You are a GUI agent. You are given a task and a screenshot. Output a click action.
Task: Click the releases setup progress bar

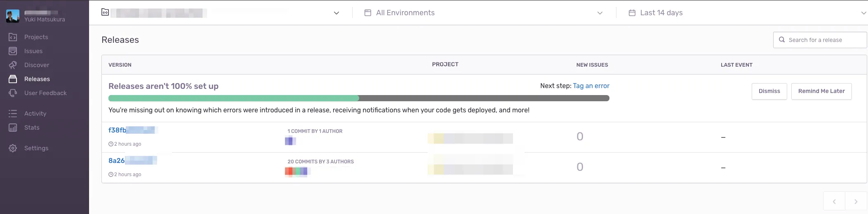click(x=358, y=98)
